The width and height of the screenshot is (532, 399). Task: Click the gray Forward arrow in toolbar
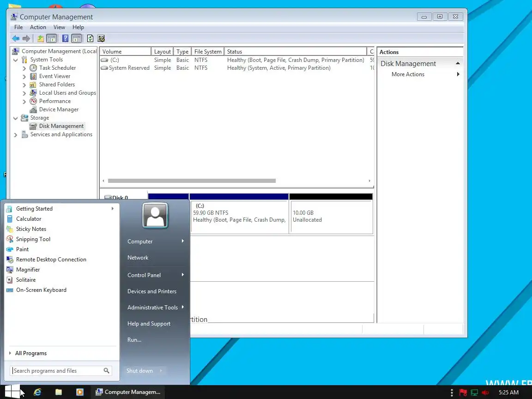(26, 39)
